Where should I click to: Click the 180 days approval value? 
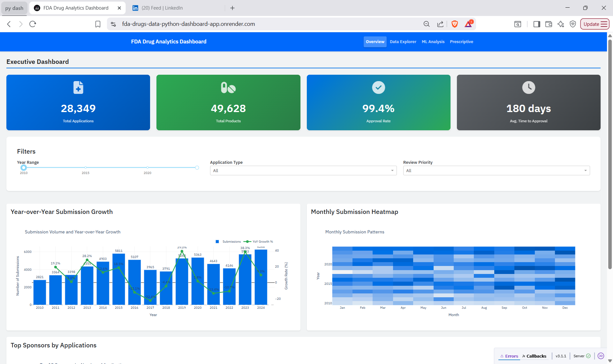528,109
